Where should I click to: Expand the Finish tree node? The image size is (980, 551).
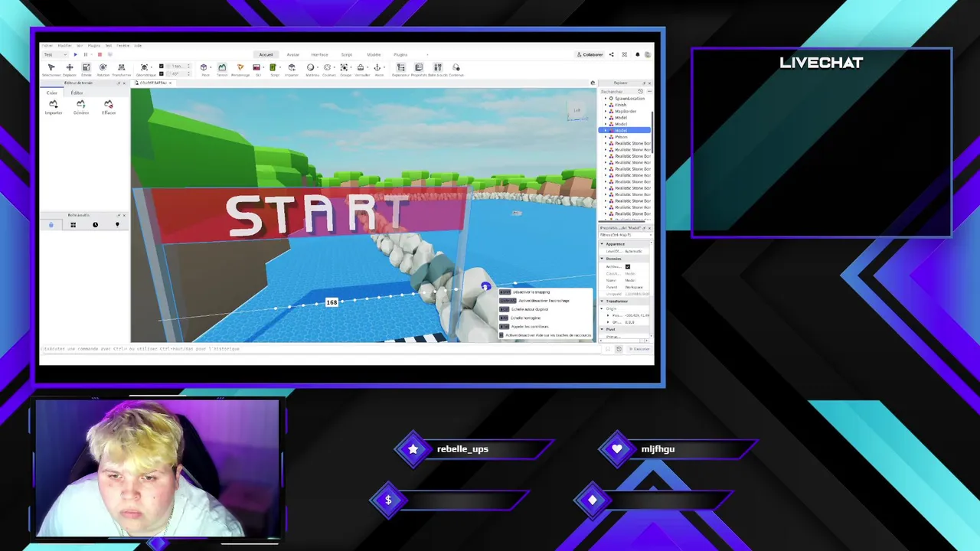(606, 105)
